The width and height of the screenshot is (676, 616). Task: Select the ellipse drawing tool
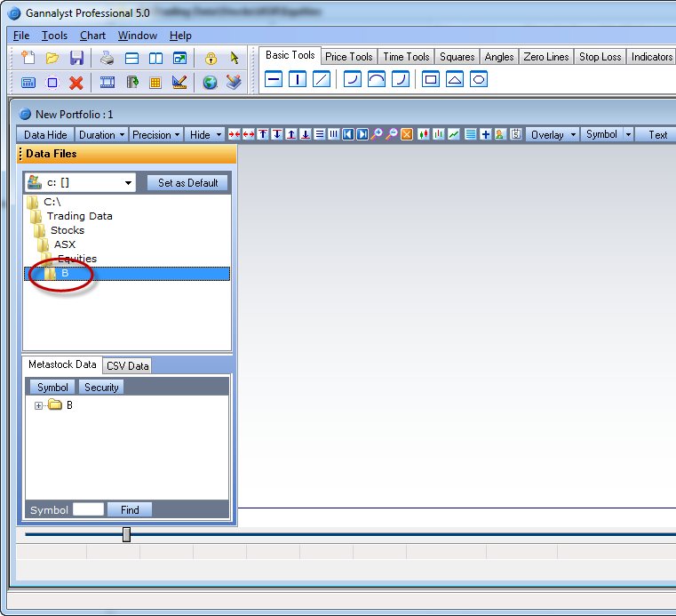(479, 79)
